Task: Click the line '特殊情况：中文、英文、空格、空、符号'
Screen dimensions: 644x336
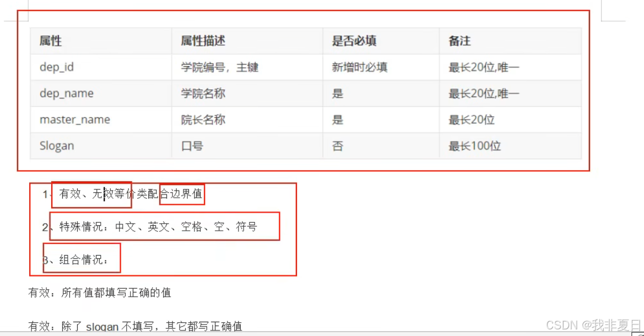Action: pyautogui.click(x=158, y=226)
